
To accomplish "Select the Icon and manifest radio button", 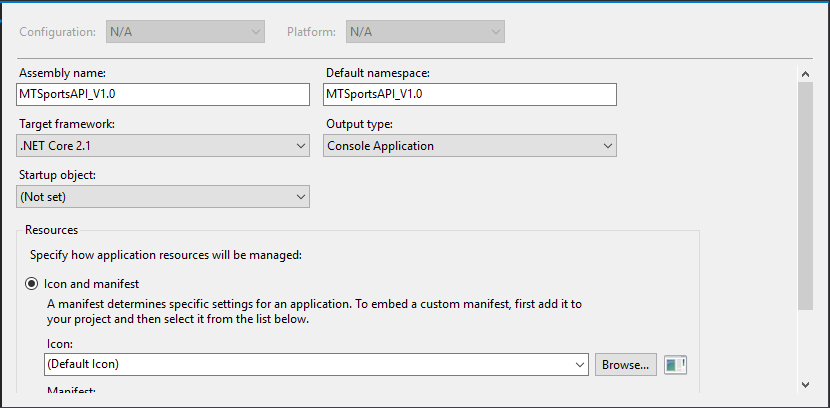I will [32, 284].
